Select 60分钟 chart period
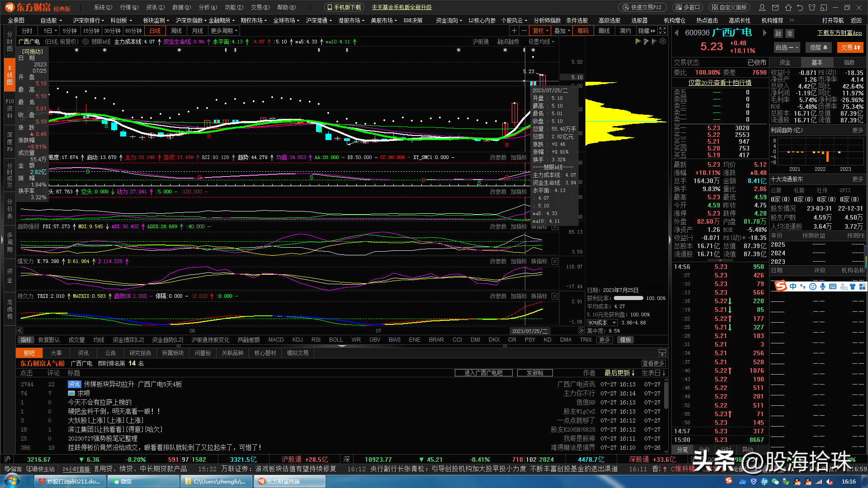This screenshot has width=868, height=488. point(134,31)
